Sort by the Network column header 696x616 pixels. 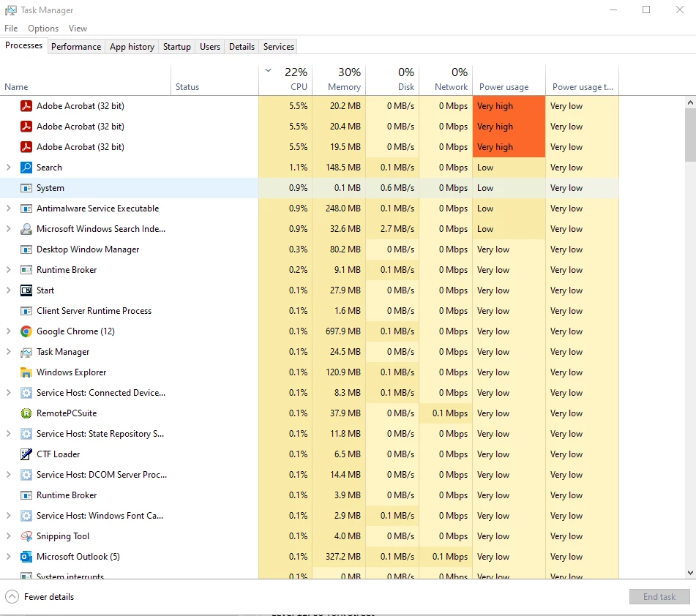coord(446,80)
